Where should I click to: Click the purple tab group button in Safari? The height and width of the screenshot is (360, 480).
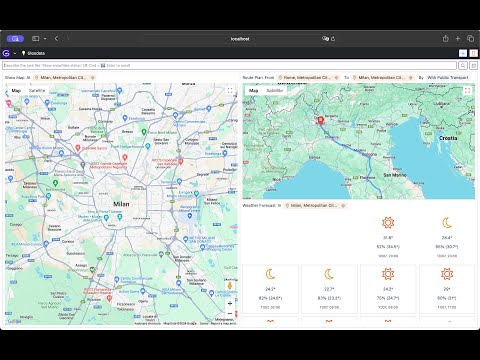coord(15,39)
